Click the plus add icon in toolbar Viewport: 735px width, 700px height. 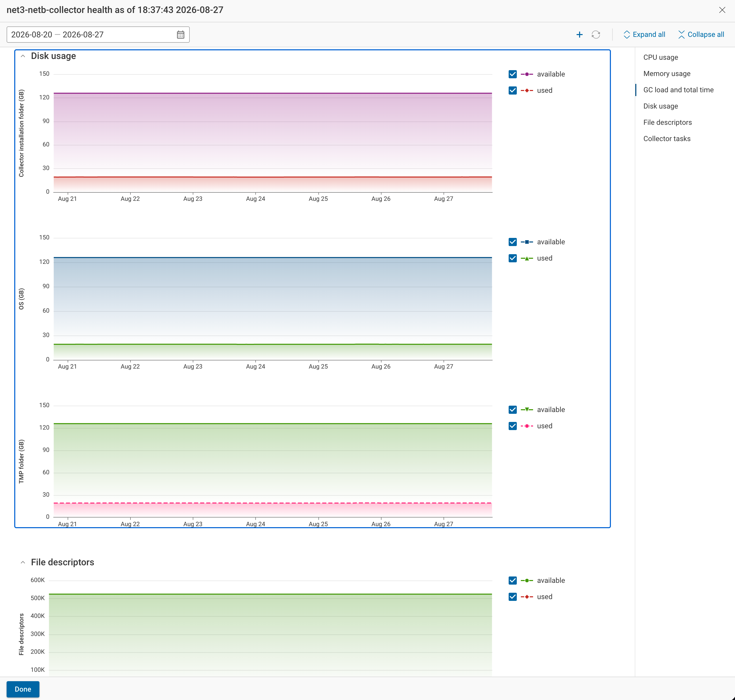click(x=579, y=35)
